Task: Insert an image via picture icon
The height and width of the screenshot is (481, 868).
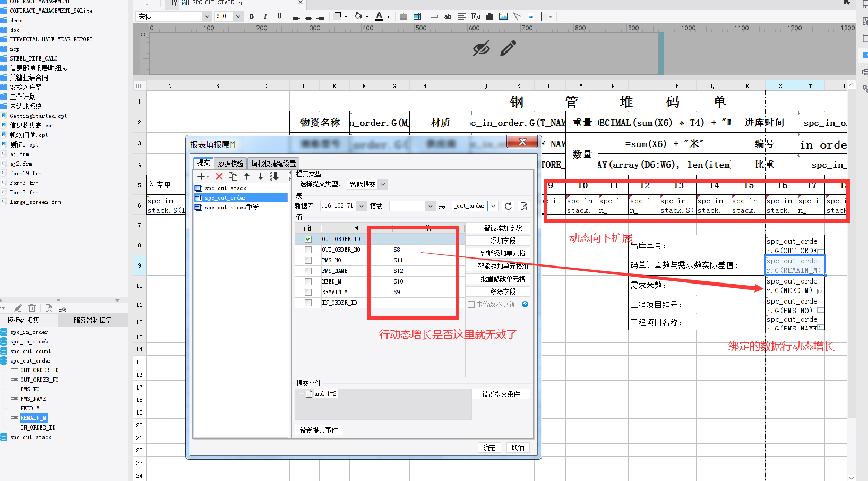Action: click(503, 16)
